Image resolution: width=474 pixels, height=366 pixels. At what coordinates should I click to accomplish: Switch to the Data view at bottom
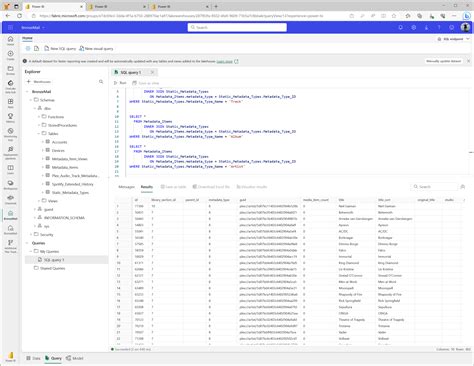[33, 358]
